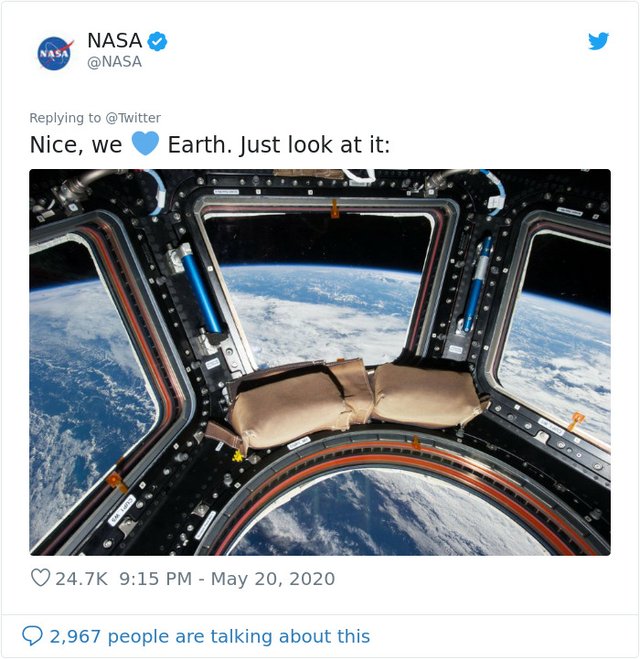Viewport: 640px width, 659px height.
Task: Open "2,967 people are talking about this"
Action: coord(210,636)
